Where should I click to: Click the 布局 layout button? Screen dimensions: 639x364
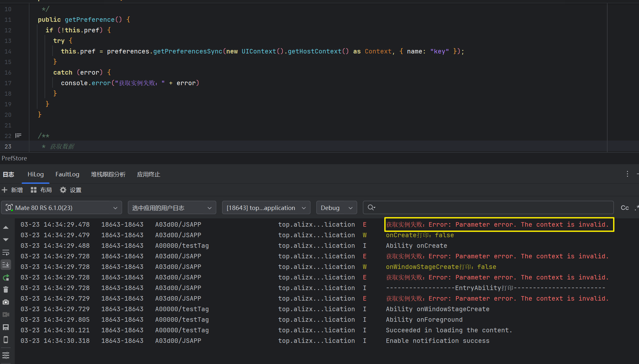point(41,190)
